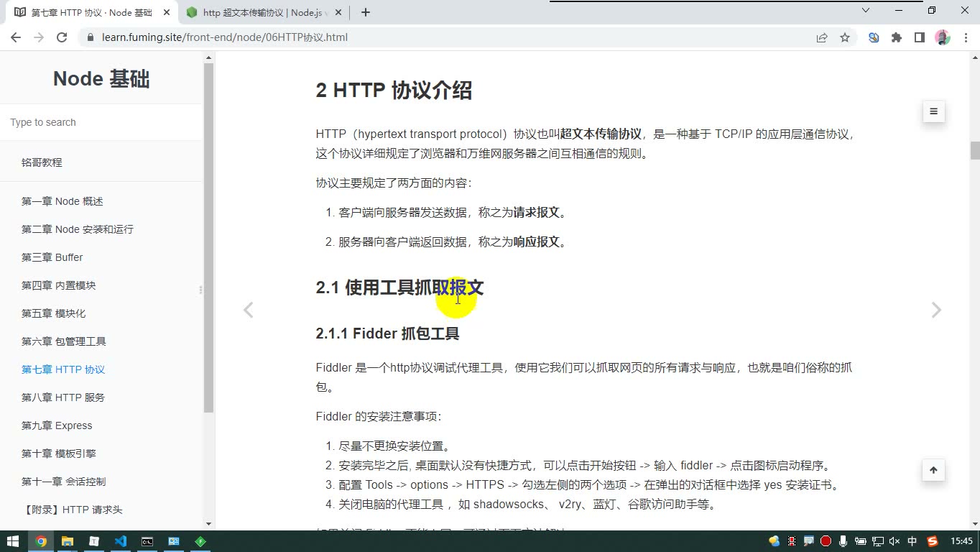Focus the 'Type to search' box
Image resolution: width=980 pixels, height=552 pixels.
click(101, 122)
